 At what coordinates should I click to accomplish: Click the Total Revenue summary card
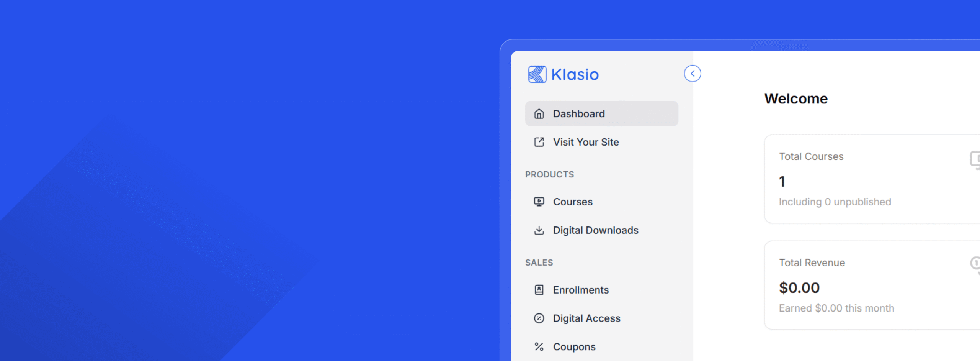[x=869, y=285]
